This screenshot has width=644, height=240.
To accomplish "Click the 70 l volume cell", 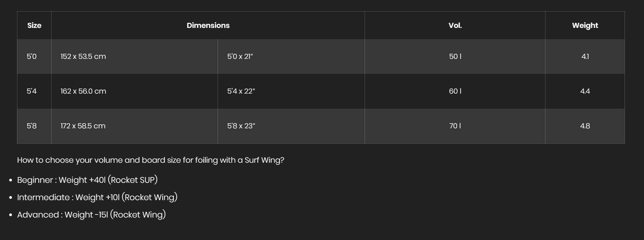I will [455, 126].
